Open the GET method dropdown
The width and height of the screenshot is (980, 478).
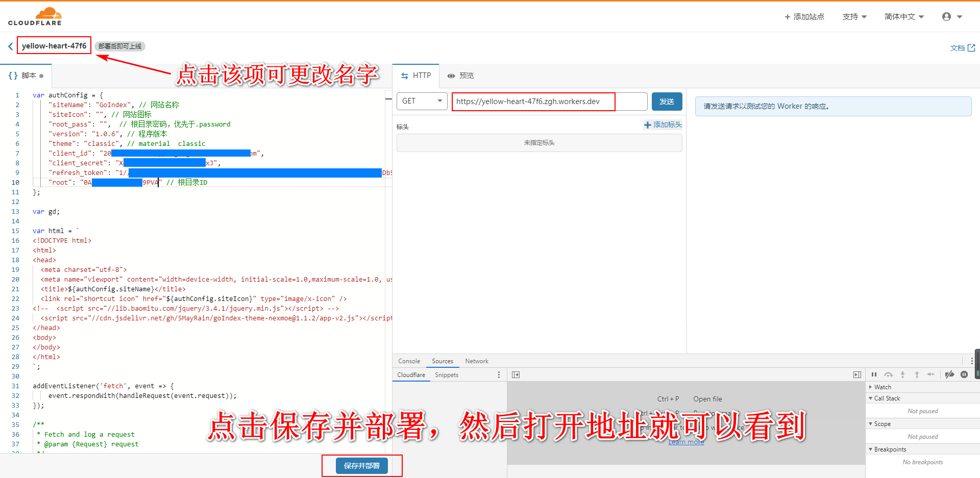tap(422, 101)
